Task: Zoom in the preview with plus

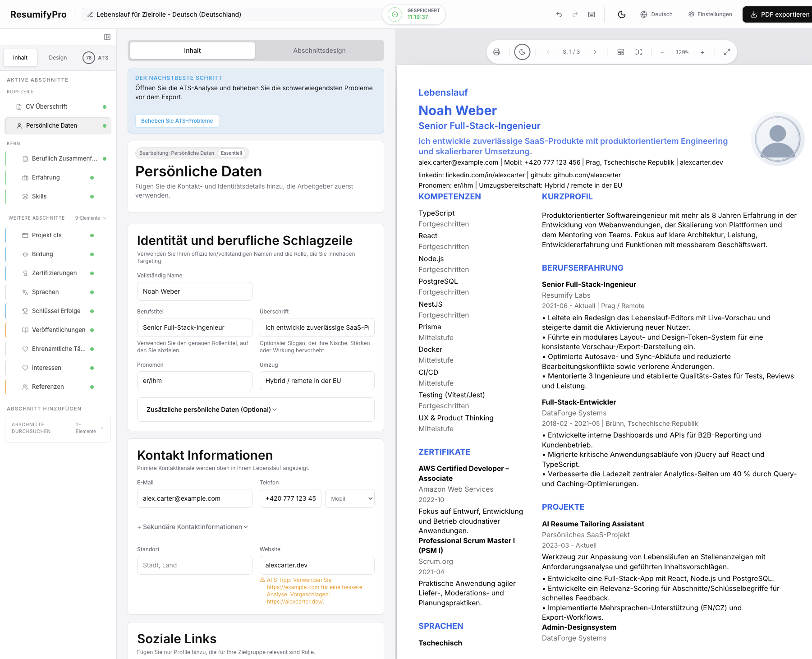Action: tap(702, 52)
